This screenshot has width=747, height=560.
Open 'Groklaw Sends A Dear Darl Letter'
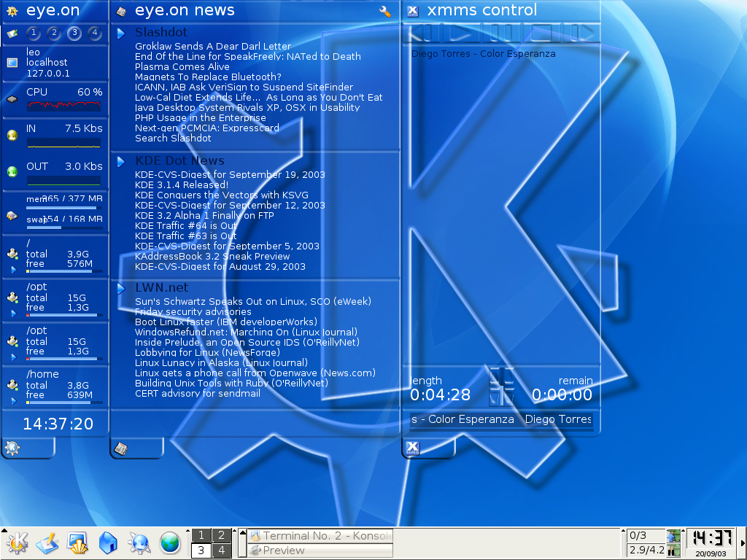coord(212,46)
